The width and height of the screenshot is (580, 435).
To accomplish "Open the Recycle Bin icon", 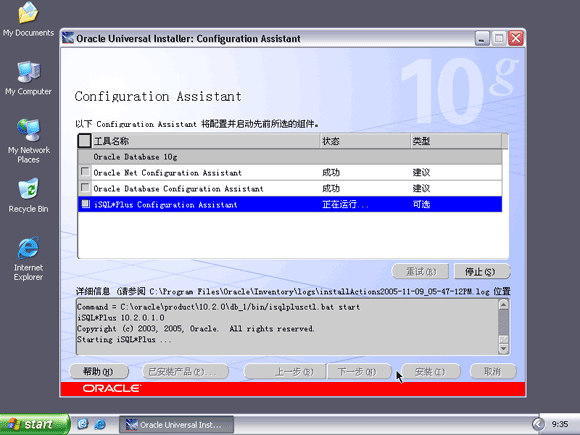I will (x=28, y=195).
